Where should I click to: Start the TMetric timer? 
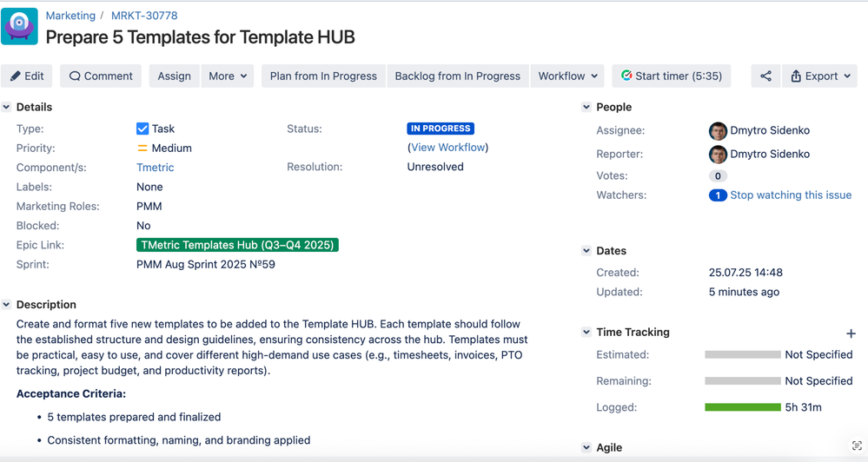[672, 76]
